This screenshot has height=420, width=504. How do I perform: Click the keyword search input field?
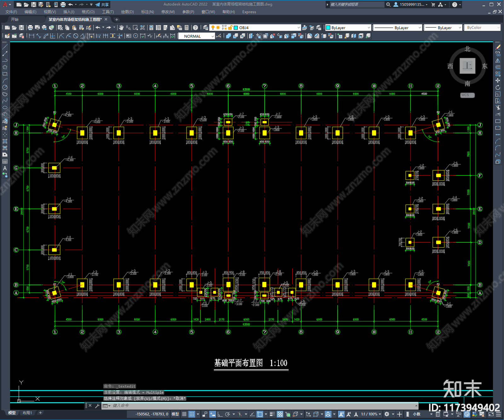(357, 4)
